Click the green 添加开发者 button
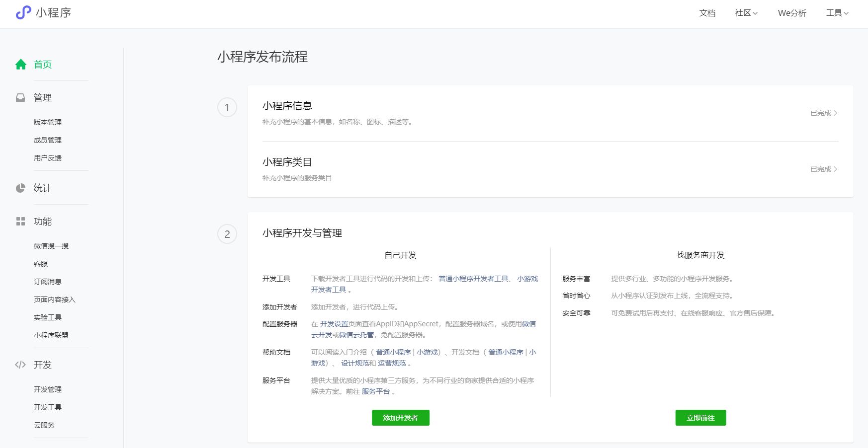This screenshot has width=868, height=448. [x=401, y=418]
